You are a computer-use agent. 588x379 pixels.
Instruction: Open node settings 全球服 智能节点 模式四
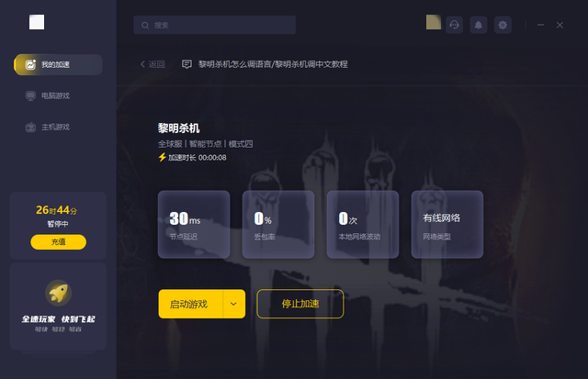tap(205, 144)
